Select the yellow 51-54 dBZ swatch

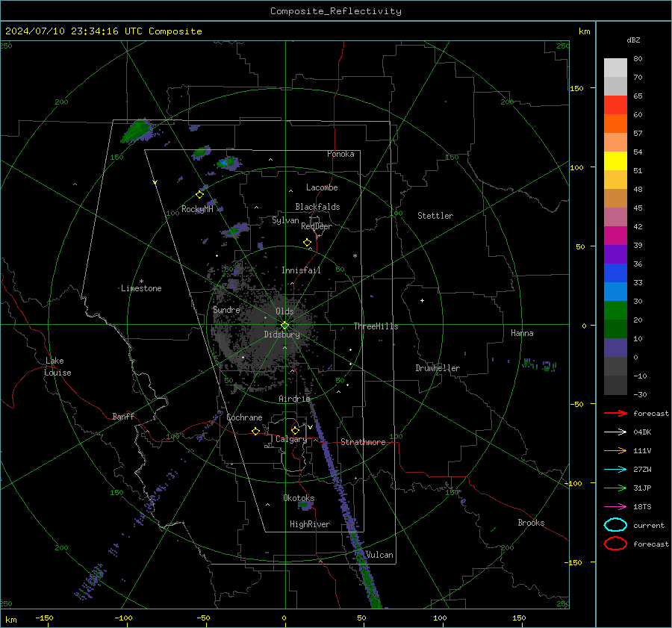(615, 161)
